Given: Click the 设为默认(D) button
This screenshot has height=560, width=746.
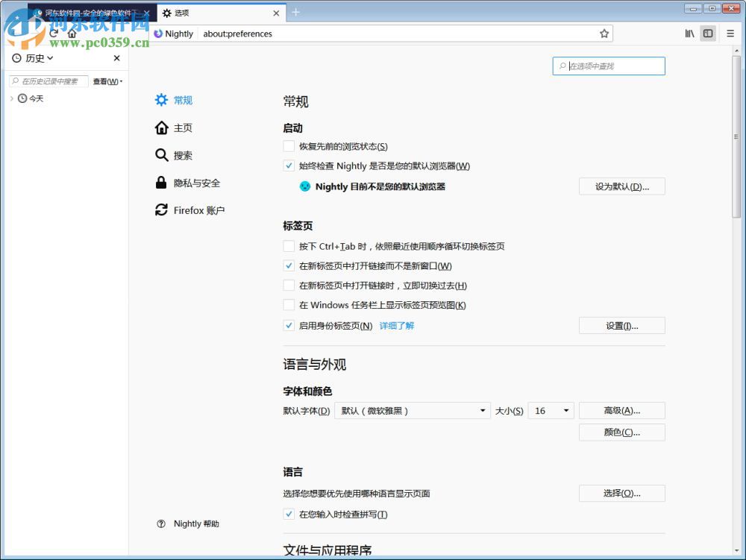Looking at the screenshot, I should [621, 186].
